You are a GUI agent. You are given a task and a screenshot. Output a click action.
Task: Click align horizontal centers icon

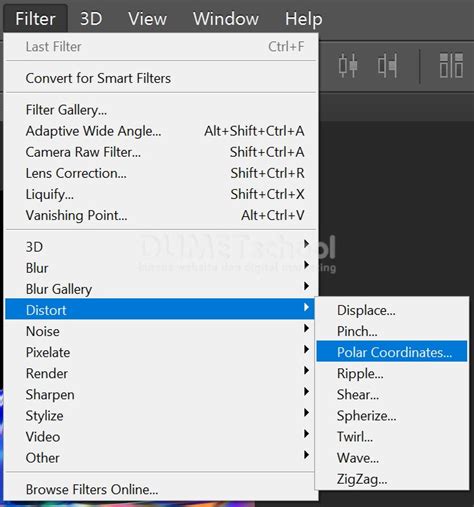click(x=348, y=65)
